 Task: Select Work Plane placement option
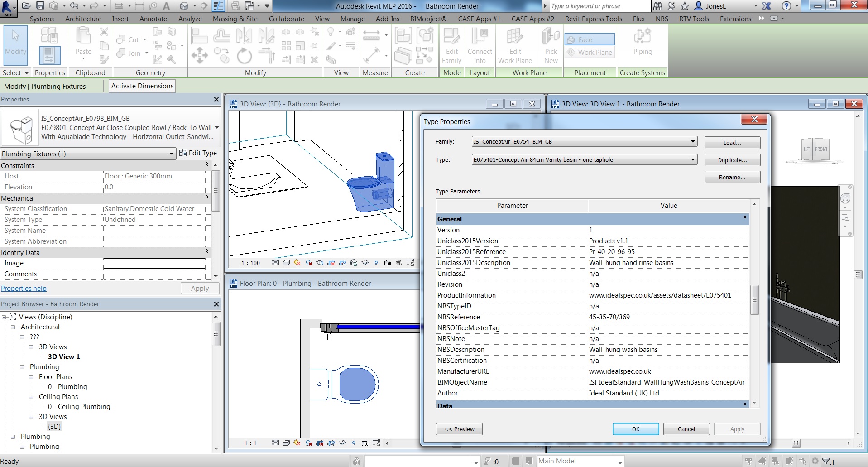[x=590, y=52]
